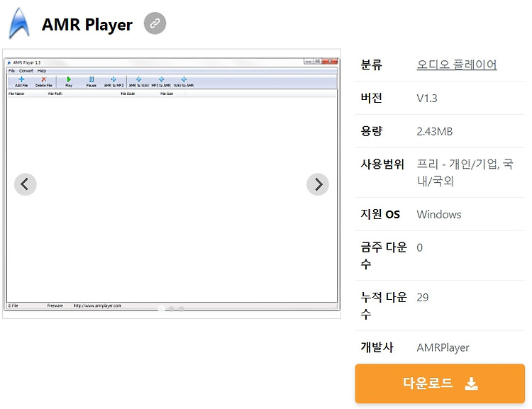The width and height of the screenshot is (532, 409).
Task: Click the orange 다운로드 download button
Action: (x=440, y=383)
